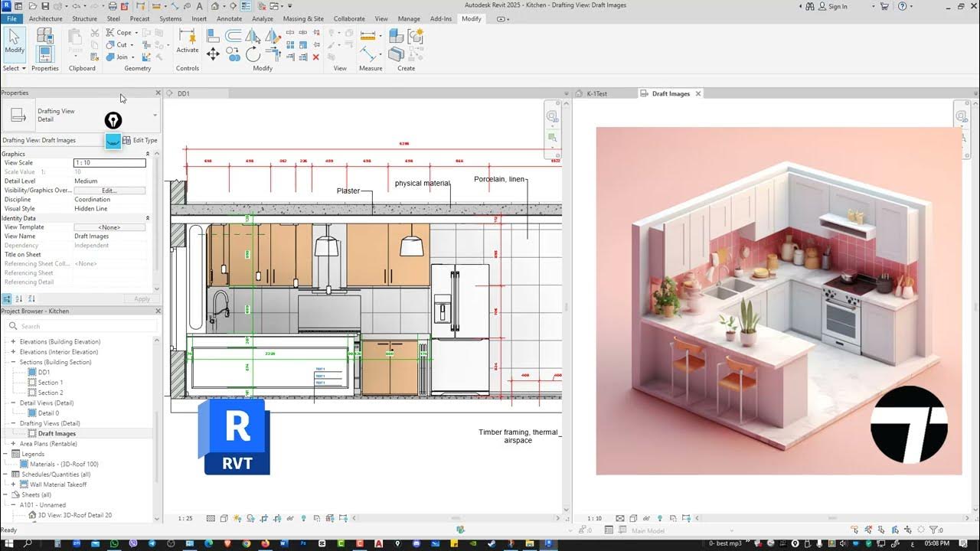Expand Elevations (Building Elevation) tree node

click(x=13, y=341)
